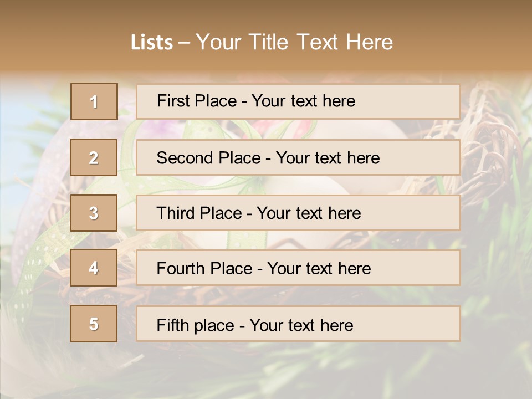Click "Your text here" in First Place row

303,101
